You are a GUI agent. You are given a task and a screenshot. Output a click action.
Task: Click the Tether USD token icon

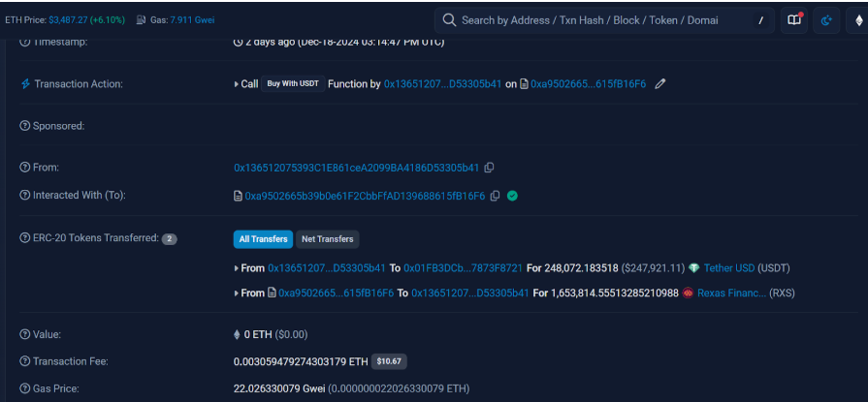click(x=693, y=268)
